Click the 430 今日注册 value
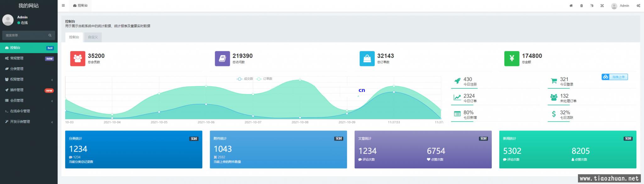The height and width of the screenshot is (184, 644). [x=468, y=79]
